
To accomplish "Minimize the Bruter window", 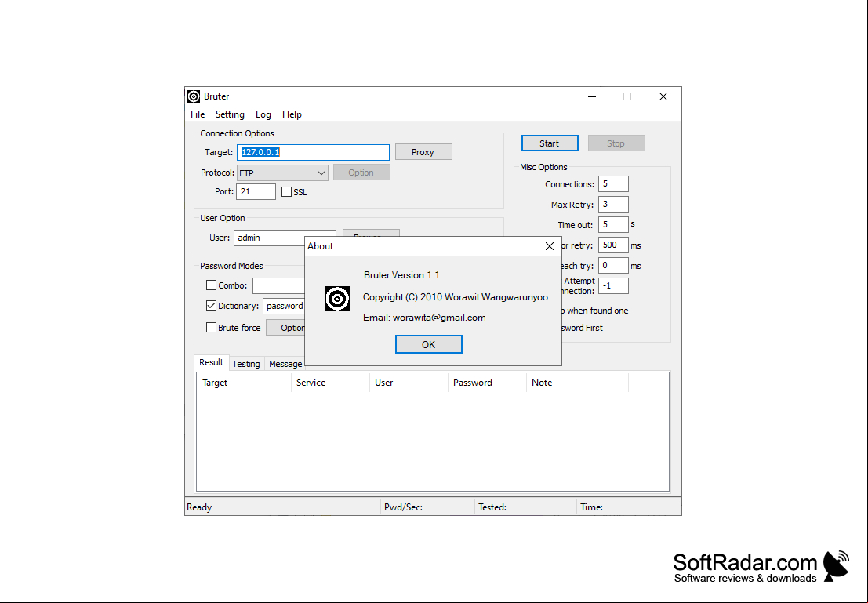I will [592, 96].
